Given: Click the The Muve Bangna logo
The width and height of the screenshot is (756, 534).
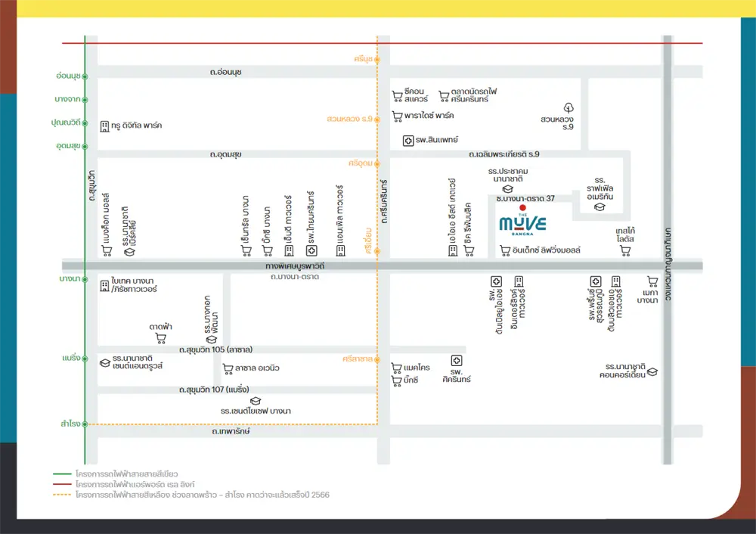Looking at the screenshot, I should pyautogui.click(x=522, y=225).
